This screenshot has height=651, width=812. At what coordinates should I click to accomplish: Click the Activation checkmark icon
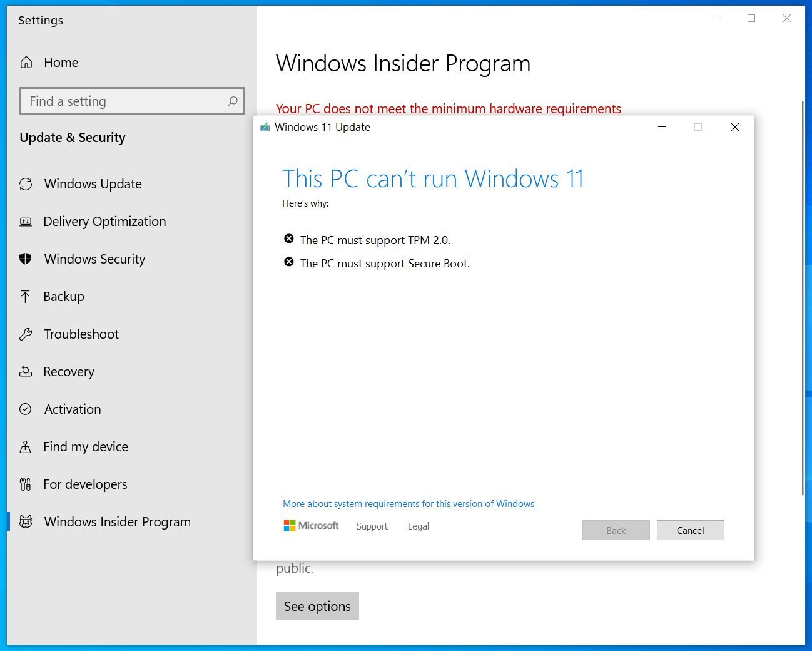pos(26,409)
